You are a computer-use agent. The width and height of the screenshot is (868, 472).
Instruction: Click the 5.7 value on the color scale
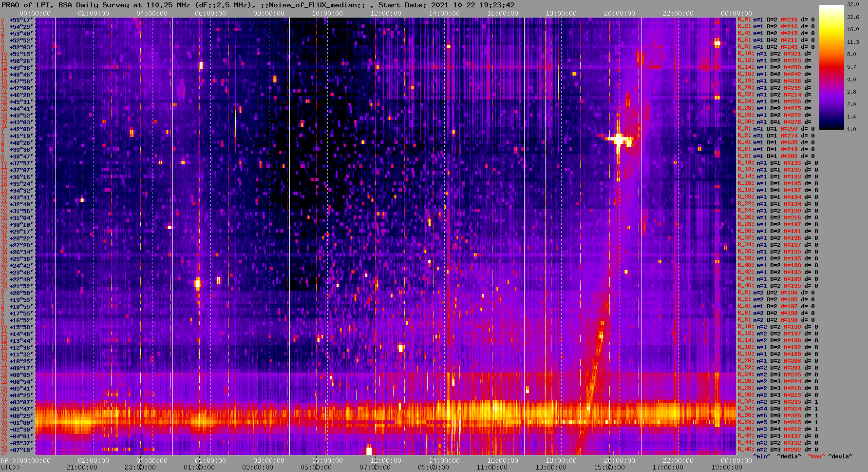[x=851, y=67]
